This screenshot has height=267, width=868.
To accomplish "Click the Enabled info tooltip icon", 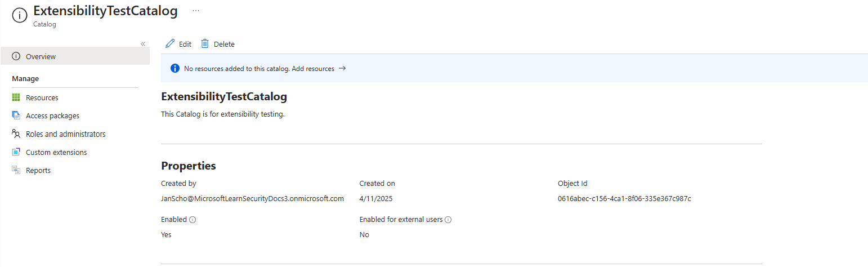I will click(x=193, y=220).
